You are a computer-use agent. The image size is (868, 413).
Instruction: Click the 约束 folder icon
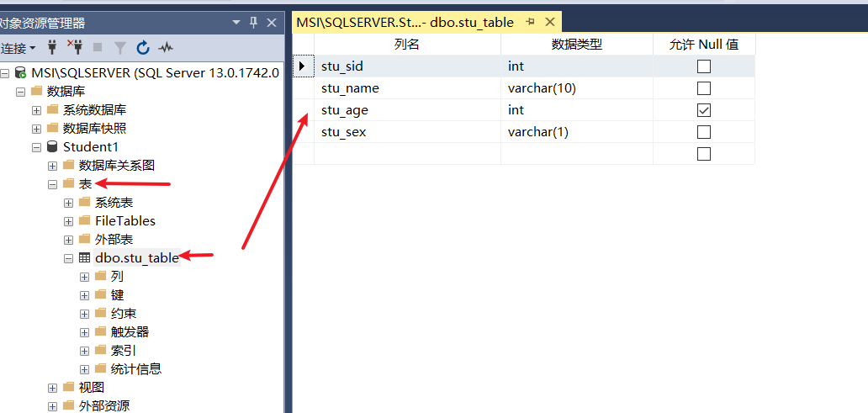100,313
